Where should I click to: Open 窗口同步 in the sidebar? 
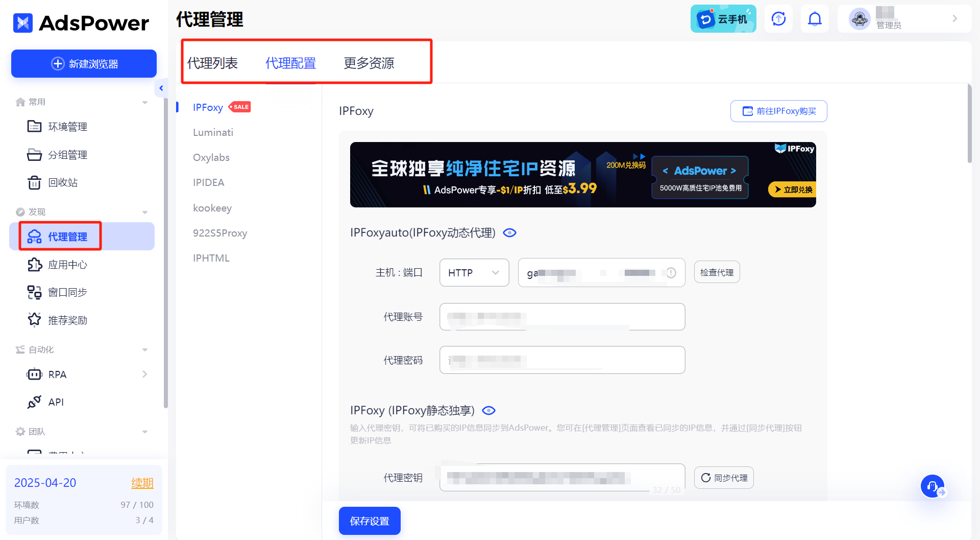tap(67, 292)
